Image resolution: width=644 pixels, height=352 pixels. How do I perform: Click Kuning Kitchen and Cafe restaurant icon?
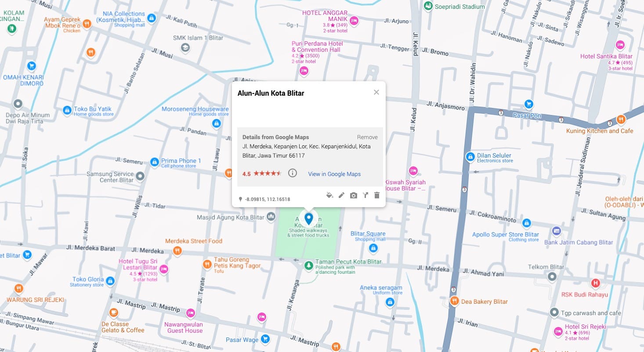tap(620, 119)
